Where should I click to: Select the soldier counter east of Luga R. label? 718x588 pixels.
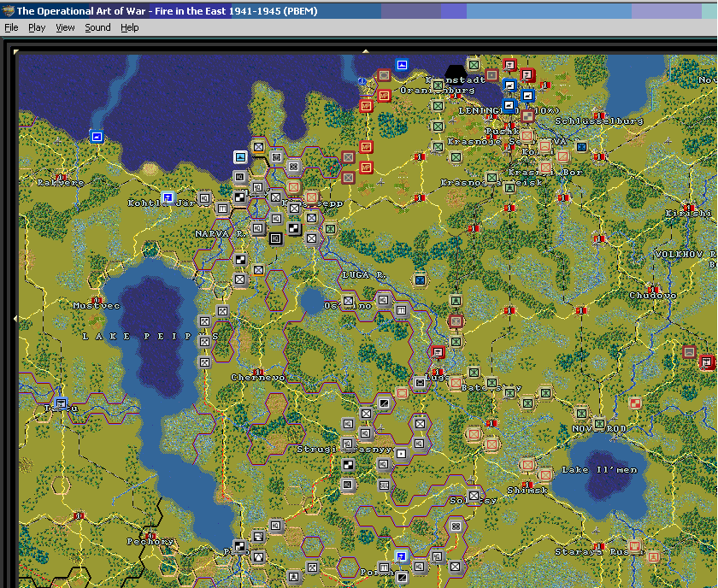pos(456,301)
